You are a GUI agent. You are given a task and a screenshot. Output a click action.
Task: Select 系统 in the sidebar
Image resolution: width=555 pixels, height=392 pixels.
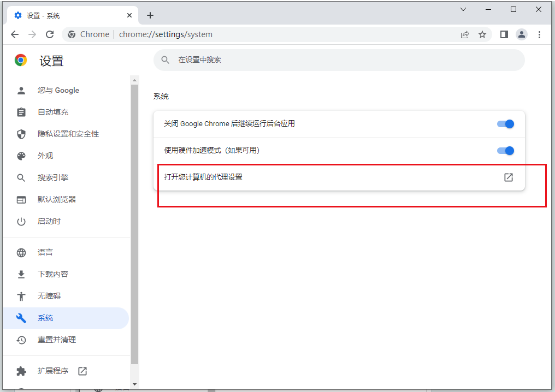(x=66, y=318)
